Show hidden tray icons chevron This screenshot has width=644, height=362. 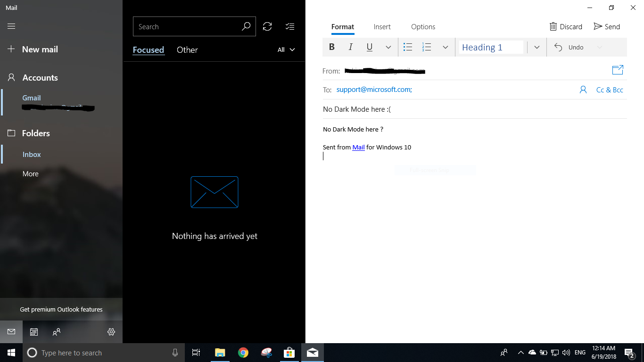[x=520, y=353]
